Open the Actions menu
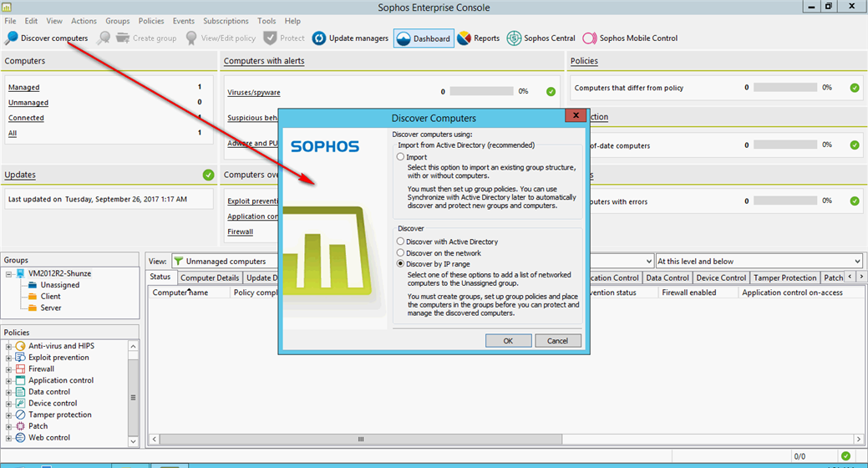Screen dimensions: 868x468 click(x=84, y=21)
